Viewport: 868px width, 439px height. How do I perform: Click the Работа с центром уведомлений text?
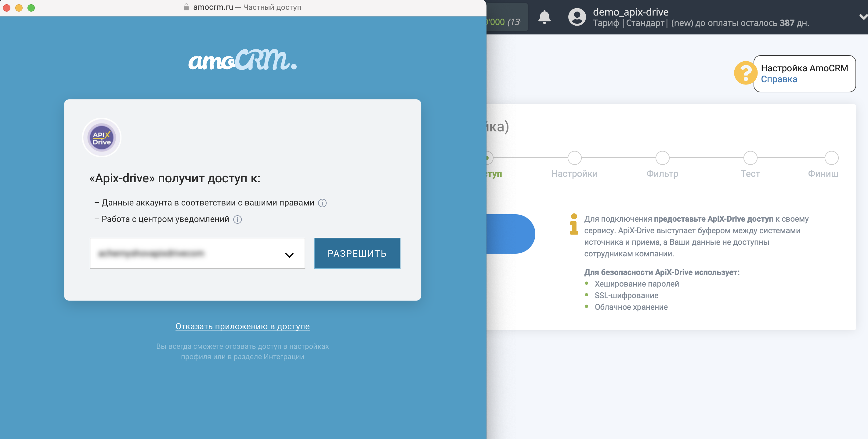(x=165, y=219)
